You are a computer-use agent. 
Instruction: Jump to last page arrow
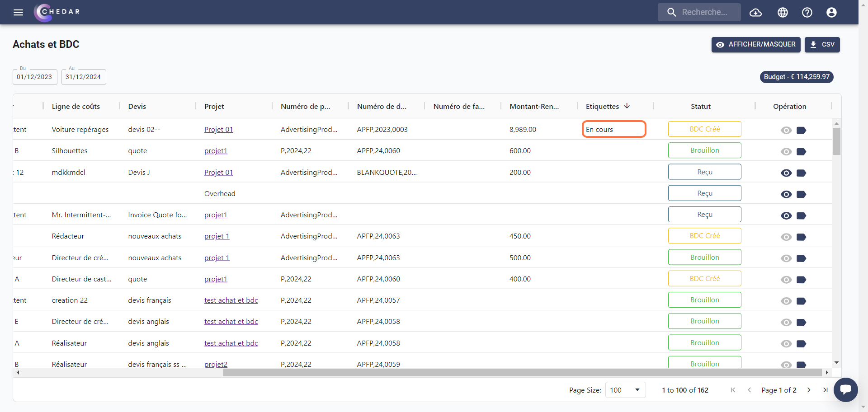pyautogui.click(x=825, y=390)
